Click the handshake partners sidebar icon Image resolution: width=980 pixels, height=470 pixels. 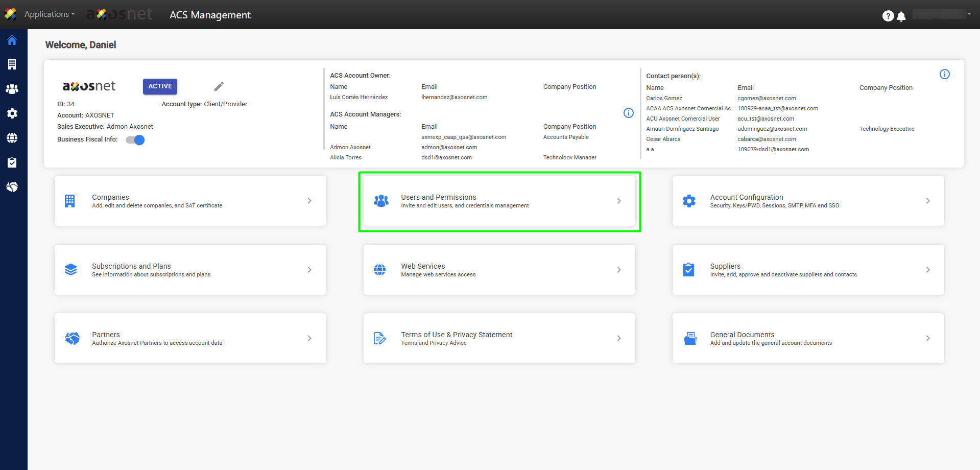12,187
